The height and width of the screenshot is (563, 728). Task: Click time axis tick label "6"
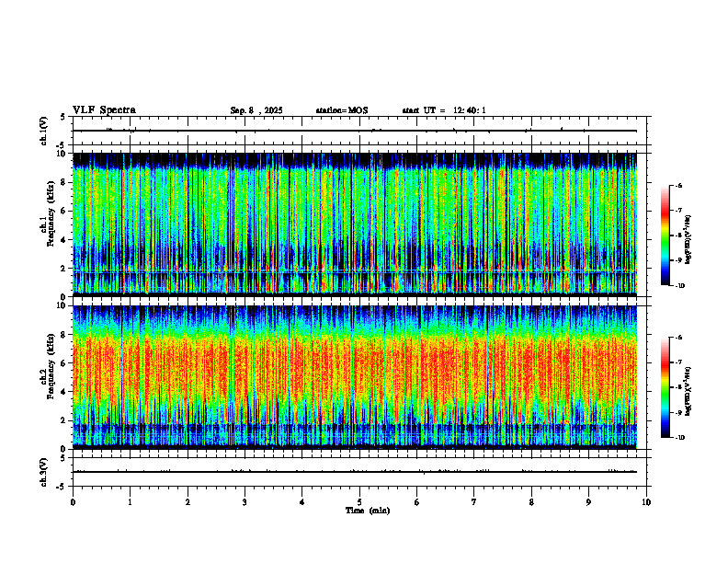[417, 502]
